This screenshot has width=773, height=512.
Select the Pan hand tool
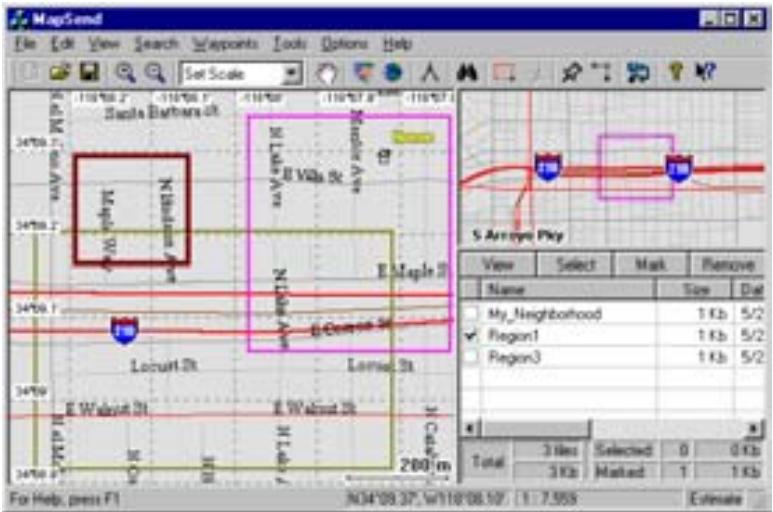(326, 73)
